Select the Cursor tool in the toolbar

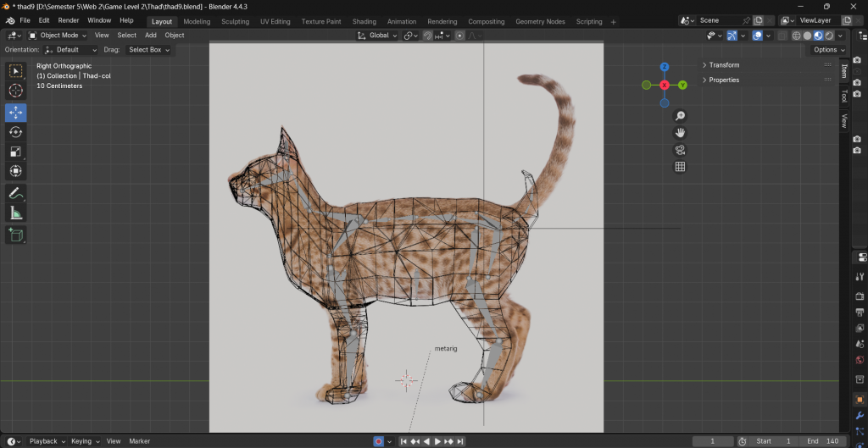tap(16, 91)
